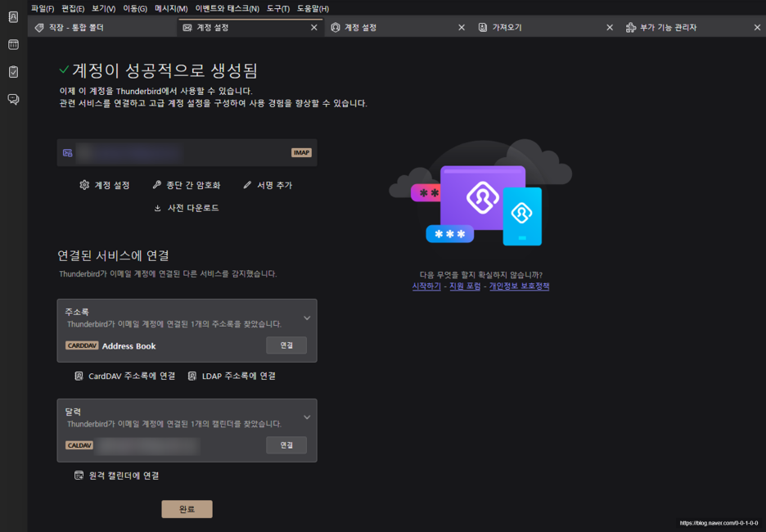
Task: Select CardDAV 주소록에 연결
Action: [124, 376]
